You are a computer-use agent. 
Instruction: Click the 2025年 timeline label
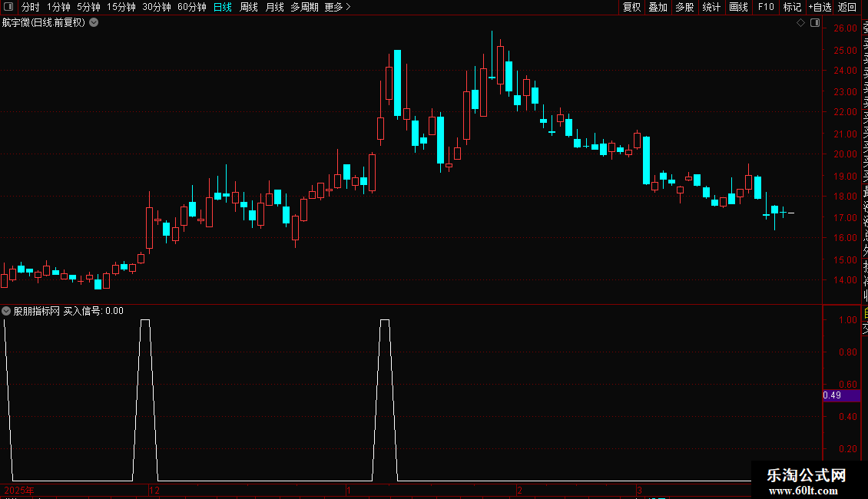pyautogui.click(x=19, y=490)
